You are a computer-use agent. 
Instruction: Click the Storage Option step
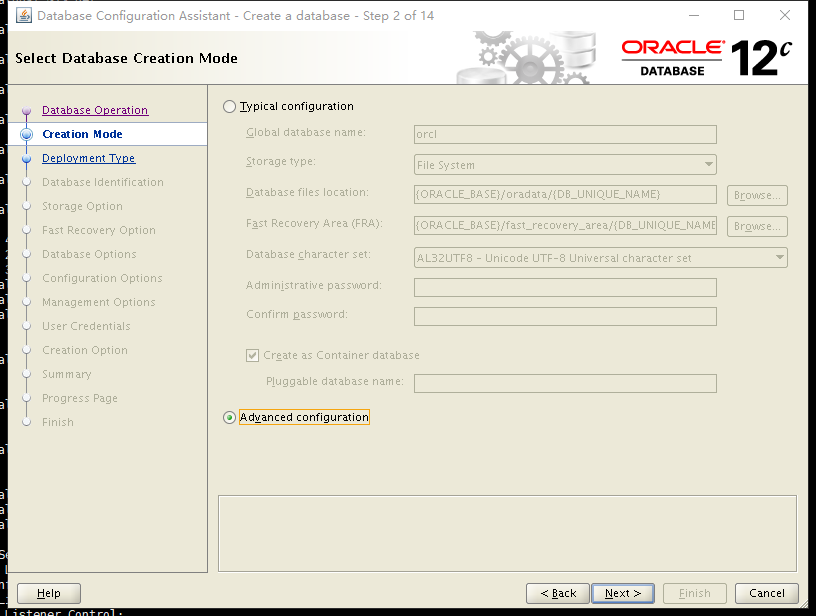pos(82,206)
